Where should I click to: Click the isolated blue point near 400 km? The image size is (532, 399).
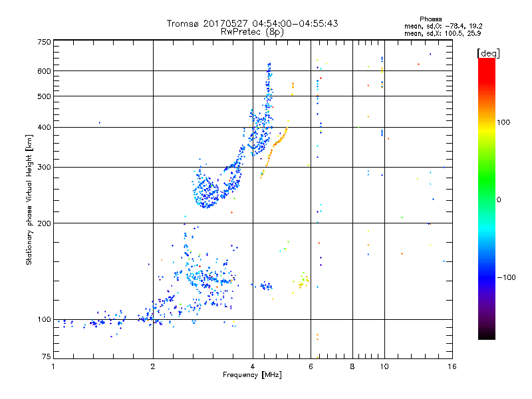tap(99, 123)
